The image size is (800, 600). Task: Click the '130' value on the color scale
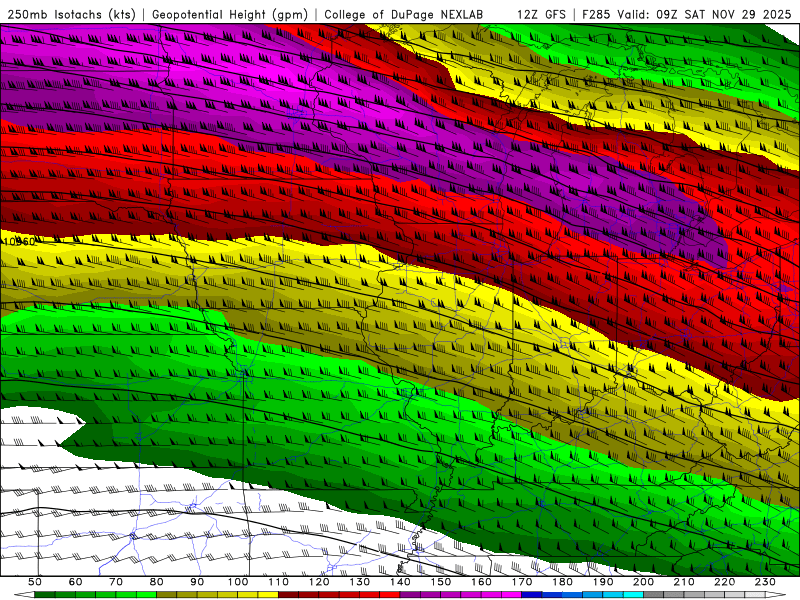pos(360,582)
